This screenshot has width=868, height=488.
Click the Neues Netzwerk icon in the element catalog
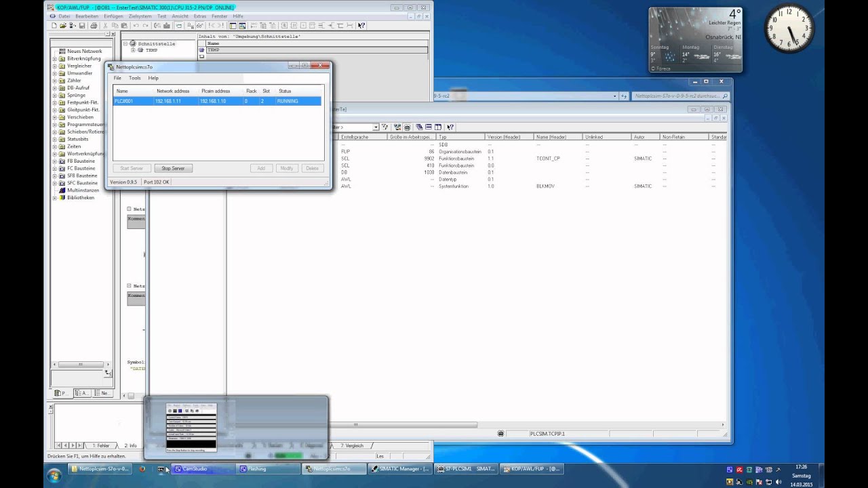(62, 51)
